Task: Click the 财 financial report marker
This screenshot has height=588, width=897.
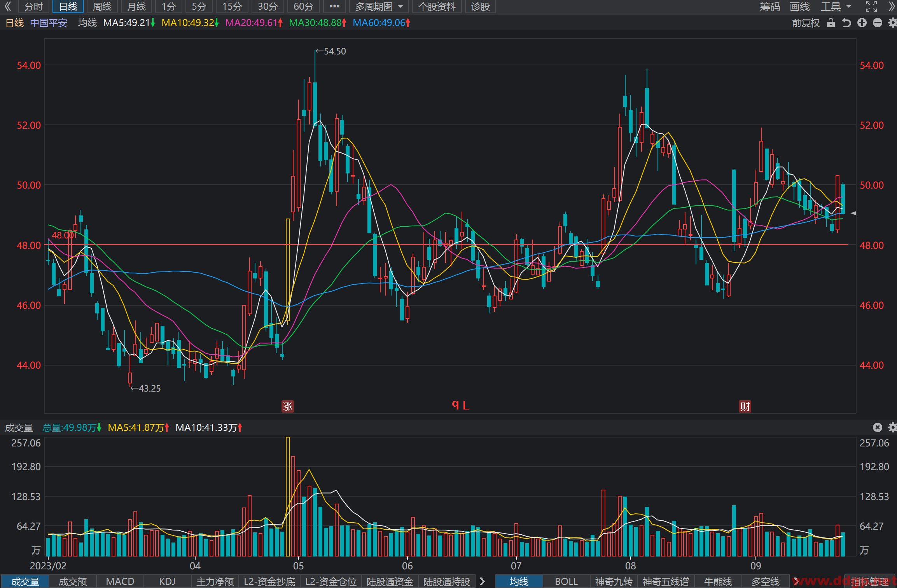Action: point(745,406)
